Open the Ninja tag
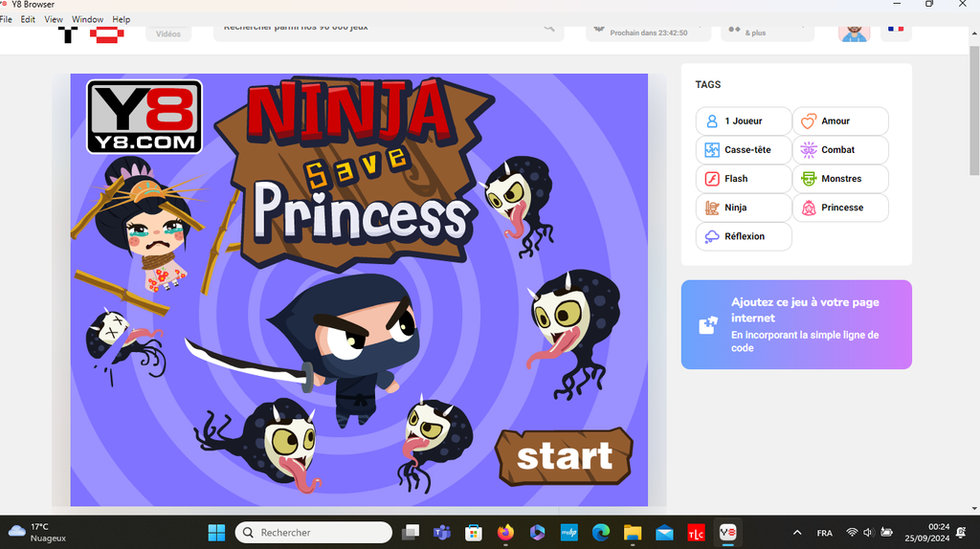 click(743, 208)
